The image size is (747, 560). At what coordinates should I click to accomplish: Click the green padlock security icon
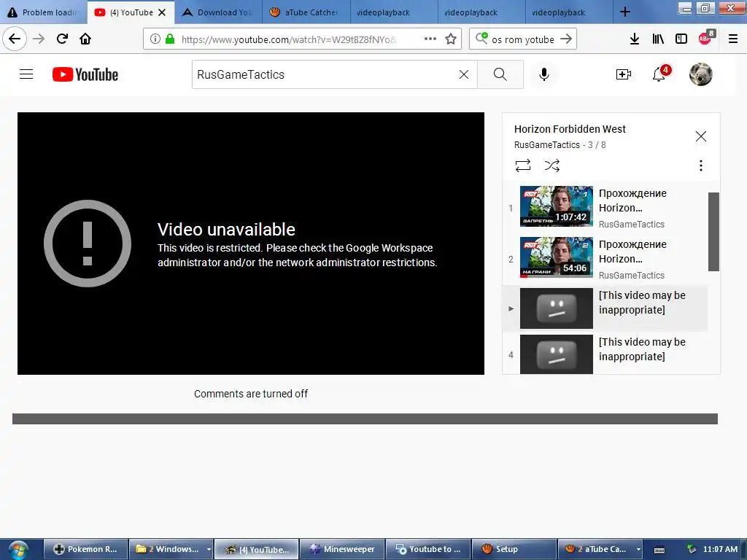click(169, 39)
